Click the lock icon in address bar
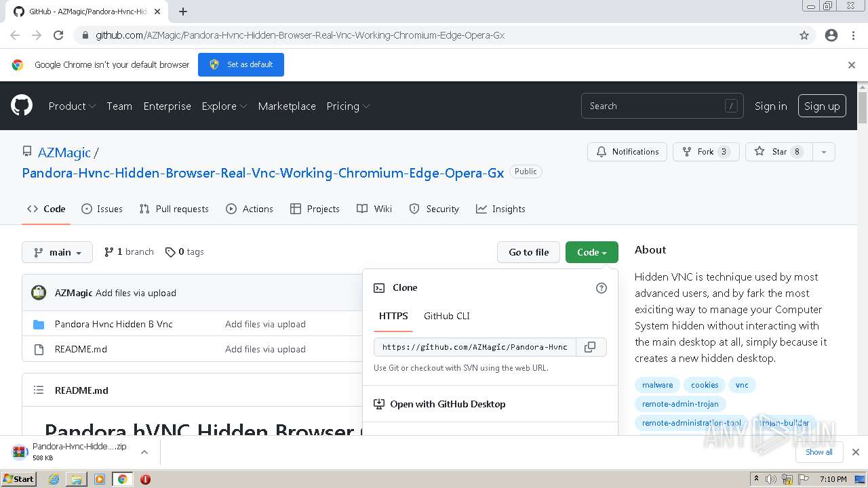The image size is (868, 488). (84, 35)
